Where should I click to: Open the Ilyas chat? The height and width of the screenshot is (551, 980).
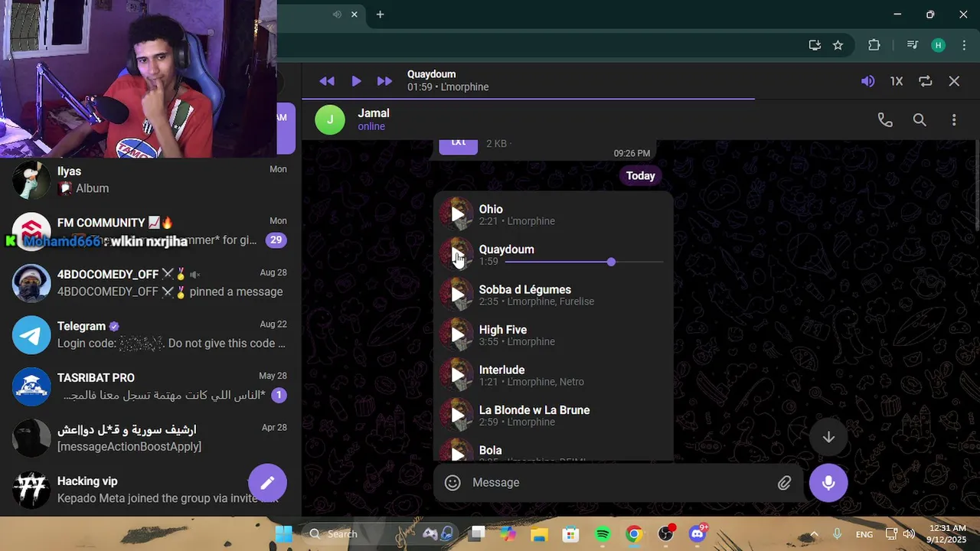pyautogui.click(x=149, y=180)
